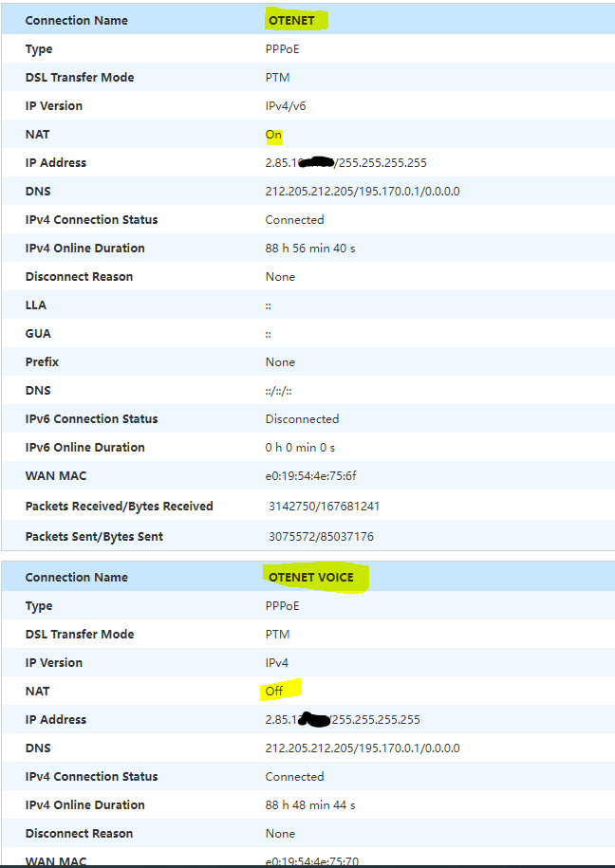This screenshot has height=868, width=615.
Task: Click OTENET's Disconnect Reason value None
Action: click(x=280, y=277)
